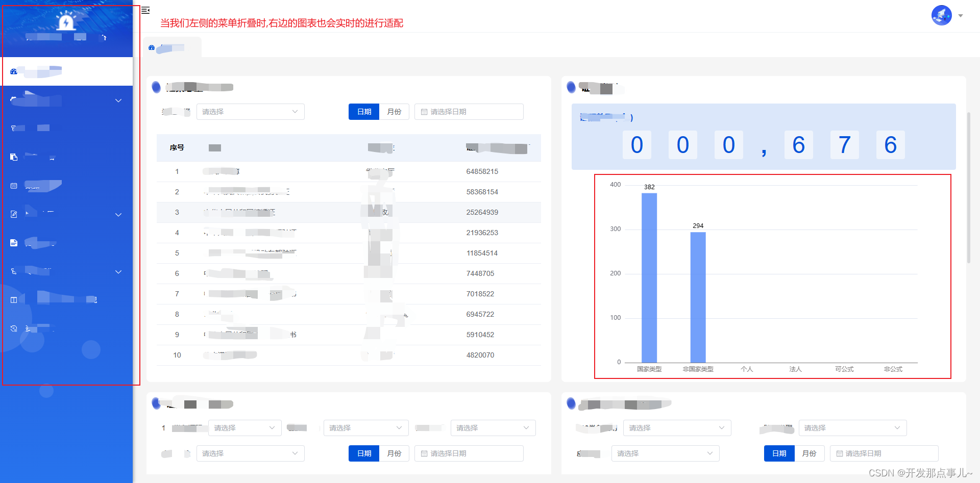Select the 382 bar for 国家类型

pyautogui.click(x=649, y=275)
